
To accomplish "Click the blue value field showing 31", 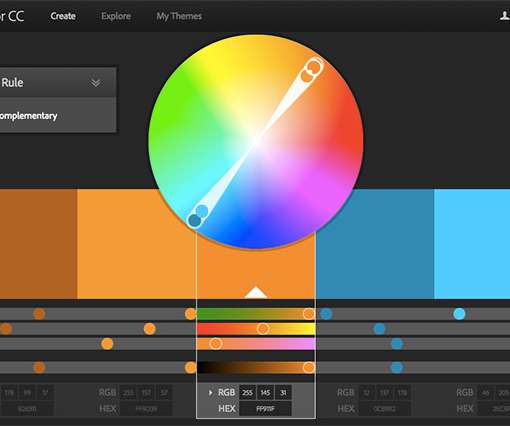I will click(x=283, y=393).
